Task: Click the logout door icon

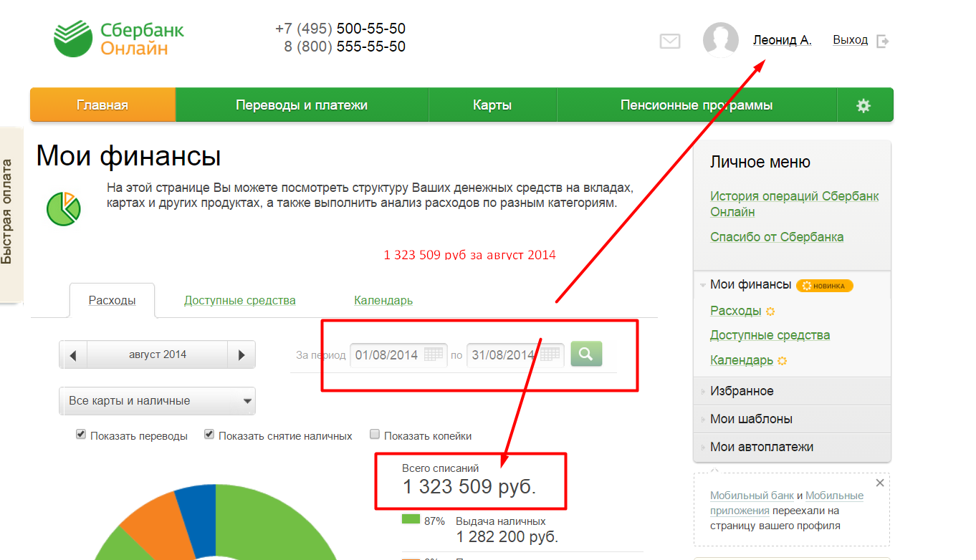Action: tap(883, 41)
